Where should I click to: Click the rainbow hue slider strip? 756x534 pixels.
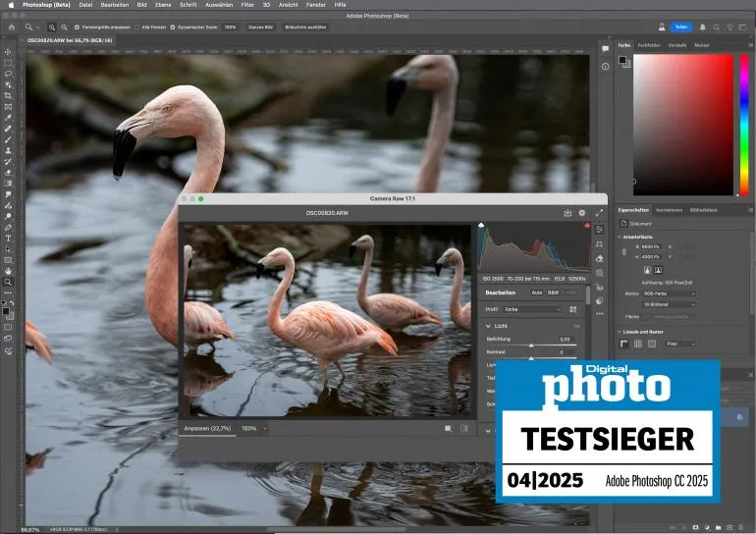(744, 125)
